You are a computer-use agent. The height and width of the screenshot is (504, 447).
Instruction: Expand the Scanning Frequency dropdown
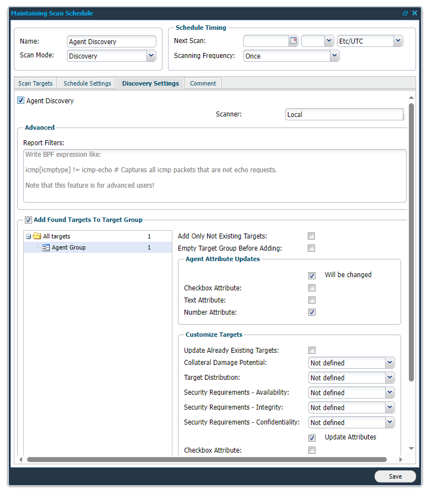(x=334, y=56)
